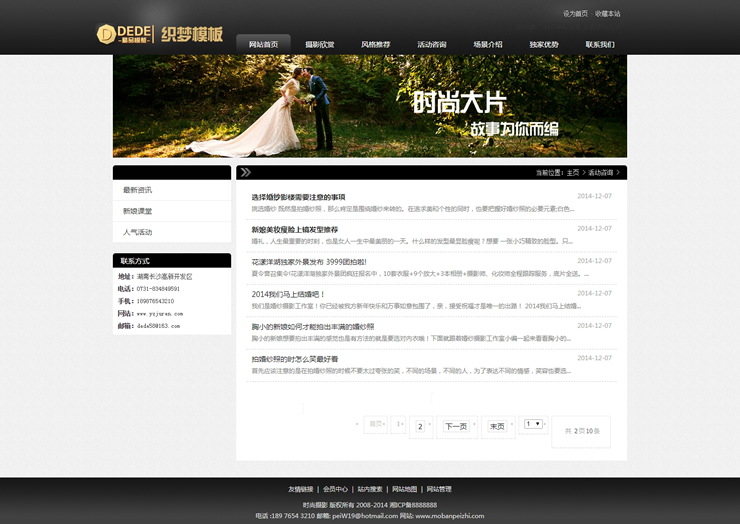This screenshot has width=740, height=524.
Task: Open 最新资讯 in the sidebar
Action: [x=138, y=190]
